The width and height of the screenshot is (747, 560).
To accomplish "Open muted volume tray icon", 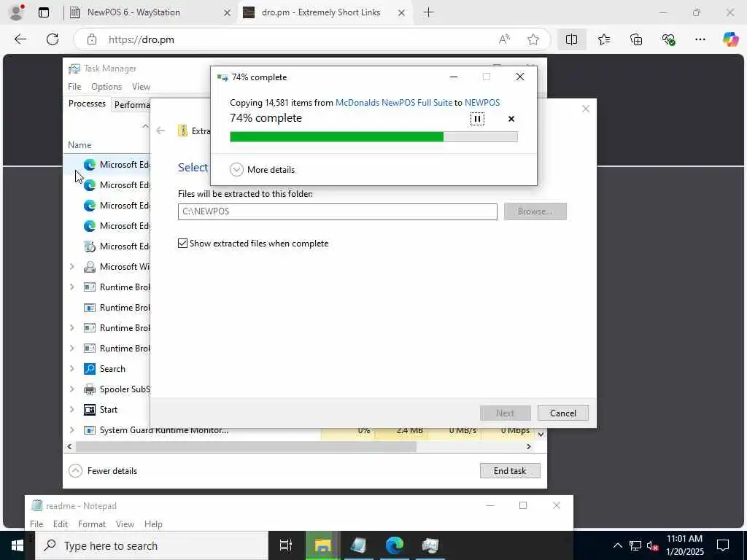I will (x=653, y=545).
